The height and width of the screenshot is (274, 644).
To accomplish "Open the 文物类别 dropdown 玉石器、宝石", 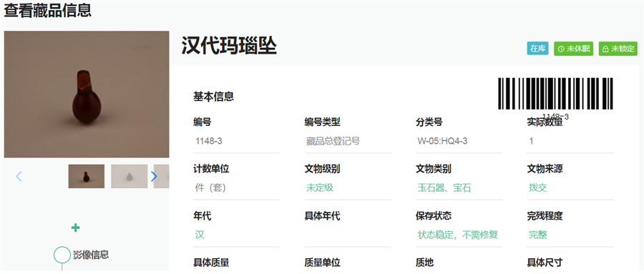I will point(459,188).
